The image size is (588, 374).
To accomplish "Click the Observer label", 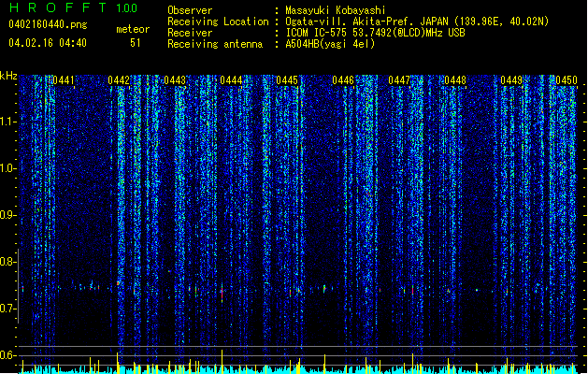I will pos(190,10).
